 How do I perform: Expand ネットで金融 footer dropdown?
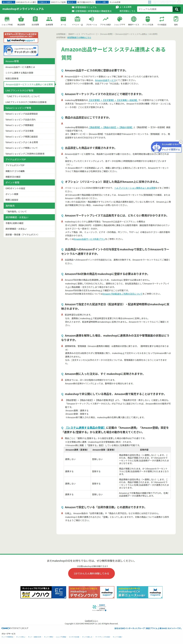pyautogui.click(x=117, y=637)
